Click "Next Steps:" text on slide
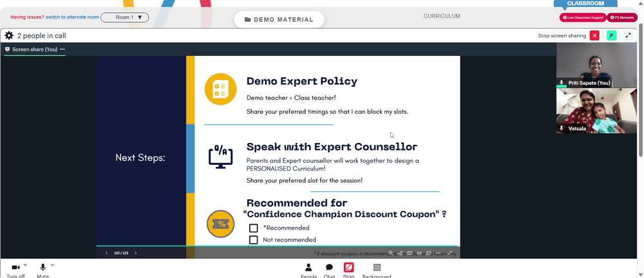This screenshot has height=278, width=644. (140, 158)
